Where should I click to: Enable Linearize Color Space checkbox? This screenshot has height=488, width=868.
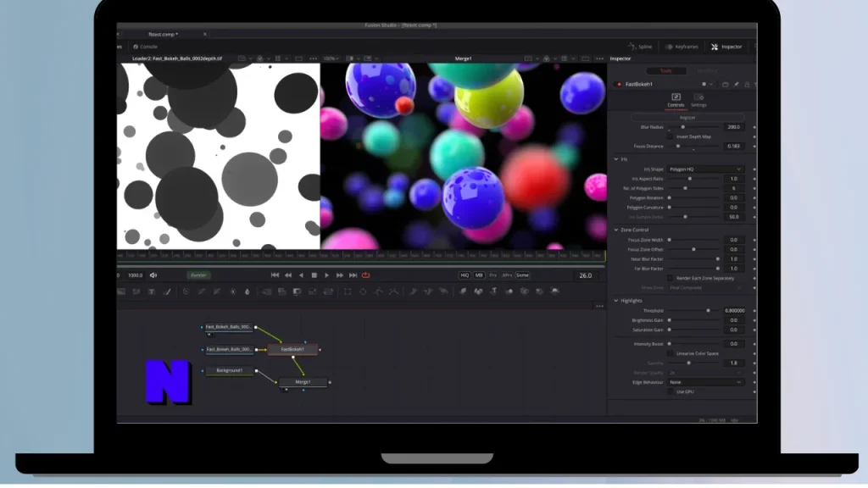(x=670, y=353)
